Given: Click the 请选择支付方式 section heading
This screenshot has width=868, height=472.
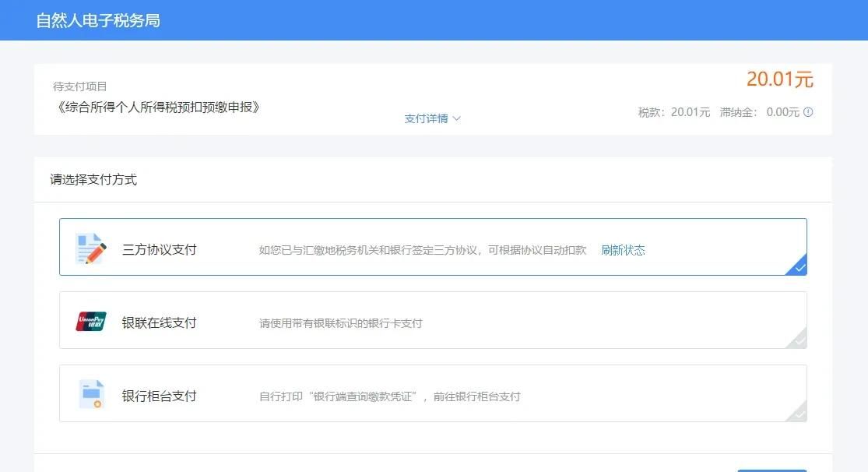Looking at the screenshot, I should [x=92, y=179].
